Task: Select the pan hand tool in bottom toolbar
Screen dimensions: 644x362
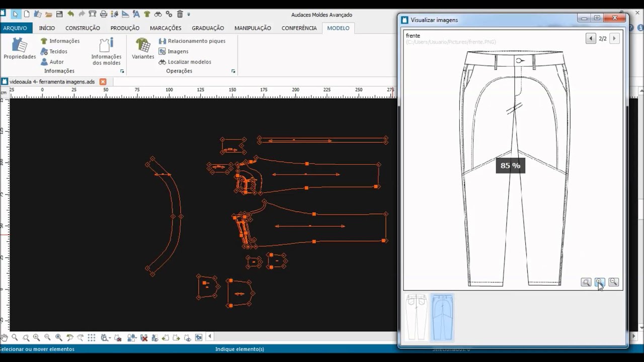Action: 4,337
